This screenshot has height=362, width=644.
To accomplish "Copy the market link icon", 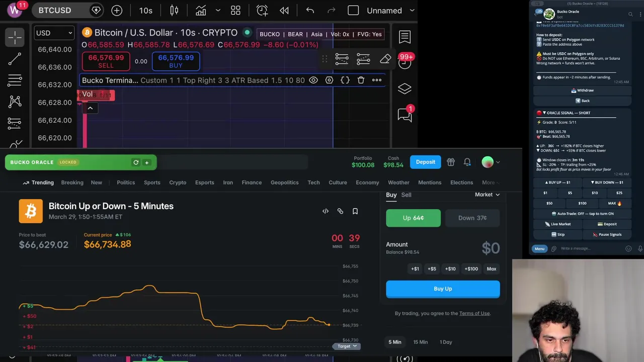I will (340, 211).
